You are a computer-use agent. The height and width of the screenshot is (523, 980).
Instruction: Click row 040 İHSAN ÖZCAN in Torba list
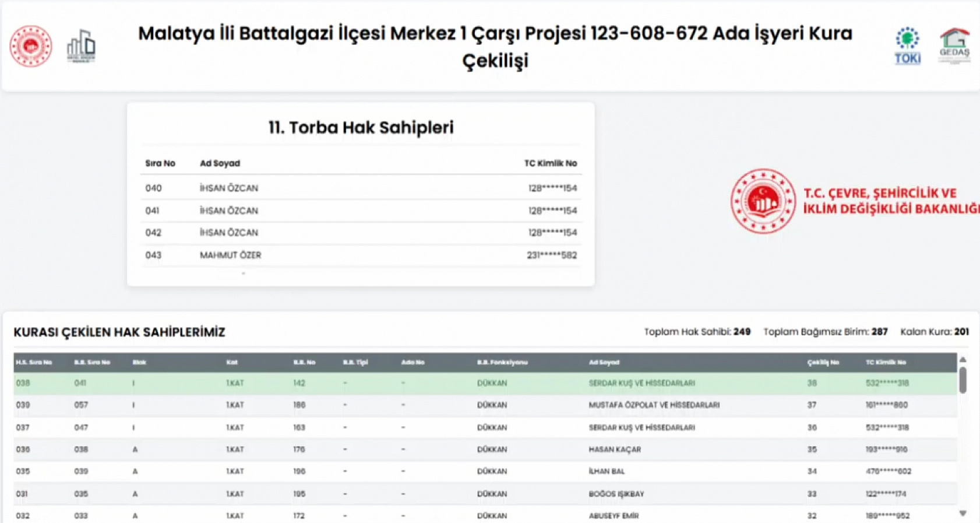pos(228,188)
